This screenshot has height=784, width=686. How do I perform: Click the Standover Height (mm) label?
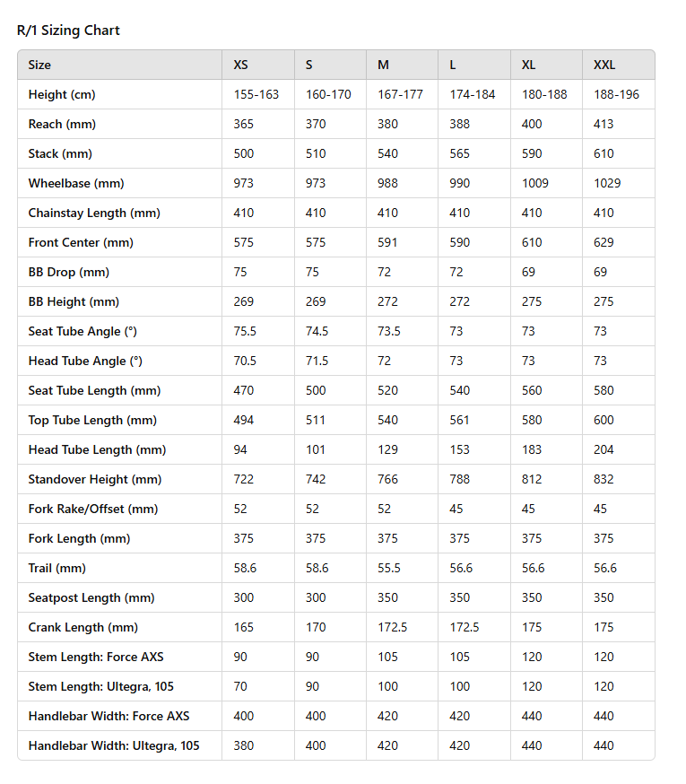click(x=94, y=479)
